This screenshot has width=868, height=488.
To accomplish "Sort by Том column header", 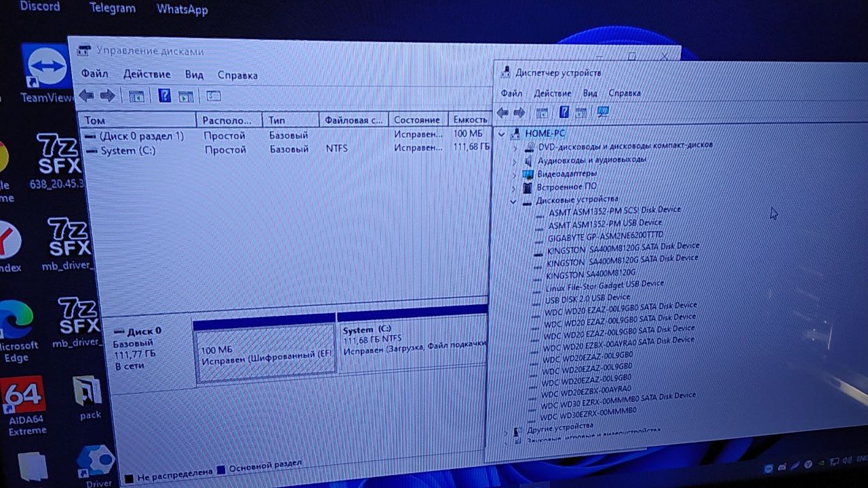I will coord(138,120).
